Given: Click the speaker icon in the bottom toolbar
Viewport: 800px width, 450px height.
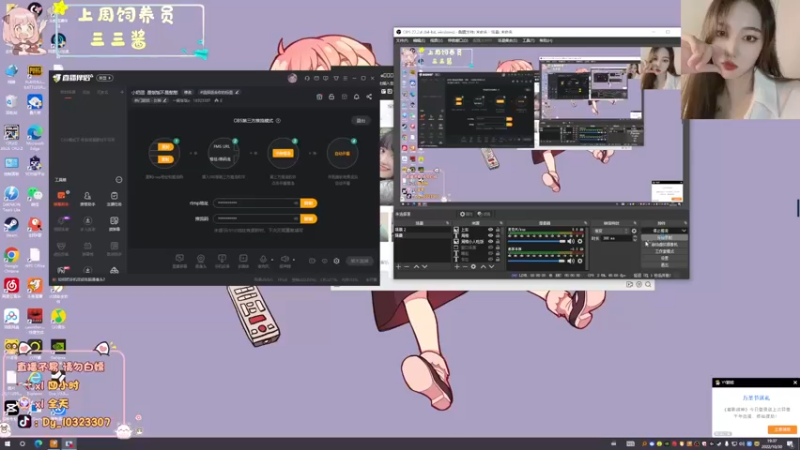Looking at the screenshot, I should (x=285, y=259).
